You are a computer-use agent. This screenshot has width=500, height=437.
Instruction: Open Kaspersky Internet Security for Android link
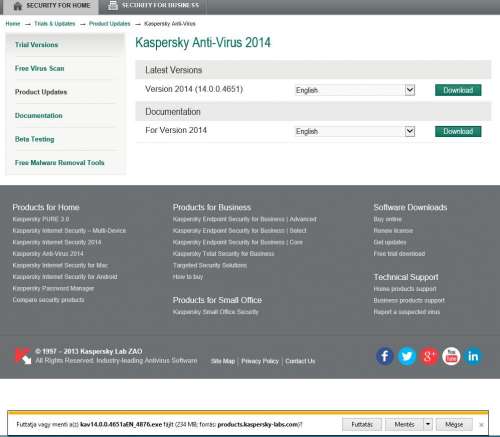(x=65, y=277)
